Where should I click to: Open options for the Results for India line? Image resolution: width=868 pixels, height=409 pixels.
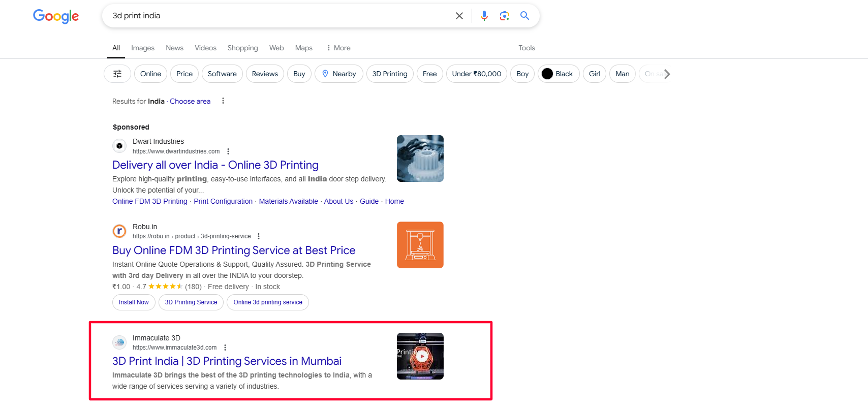[223, 101]
